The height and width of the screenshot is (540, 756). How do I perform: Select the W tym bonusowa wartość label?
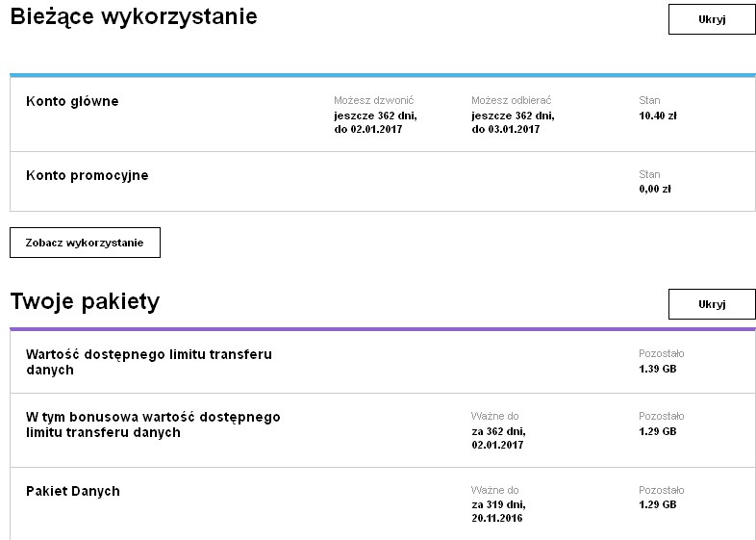[x=153, y=424]
